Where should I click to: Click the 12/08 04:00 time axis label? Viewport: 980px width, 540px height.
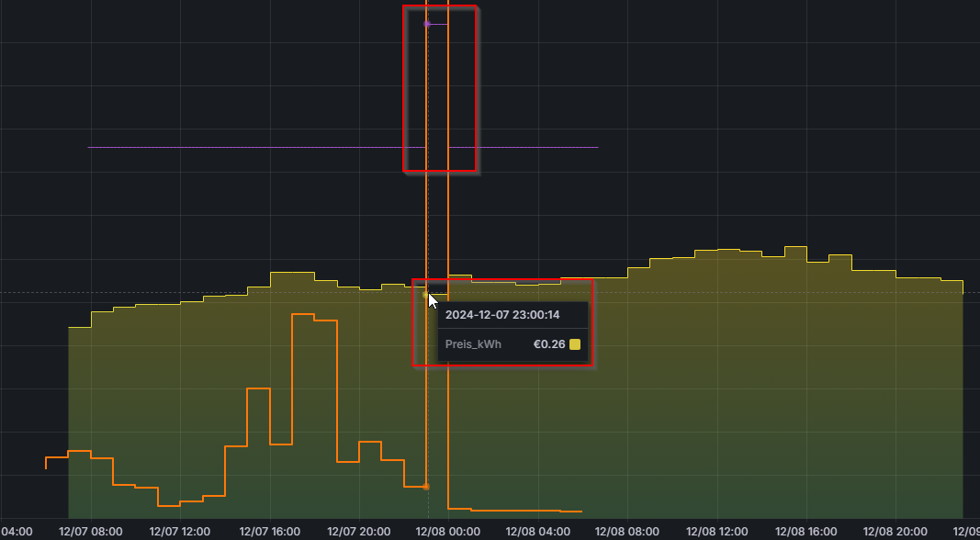point(538,531)
